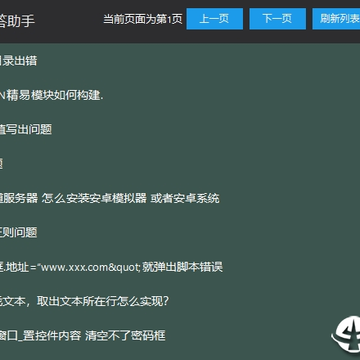Viewport: 360px width, 360px height.
Task: Open question containing www.xxx.com 脚本错误
Action: click(111, 267)
